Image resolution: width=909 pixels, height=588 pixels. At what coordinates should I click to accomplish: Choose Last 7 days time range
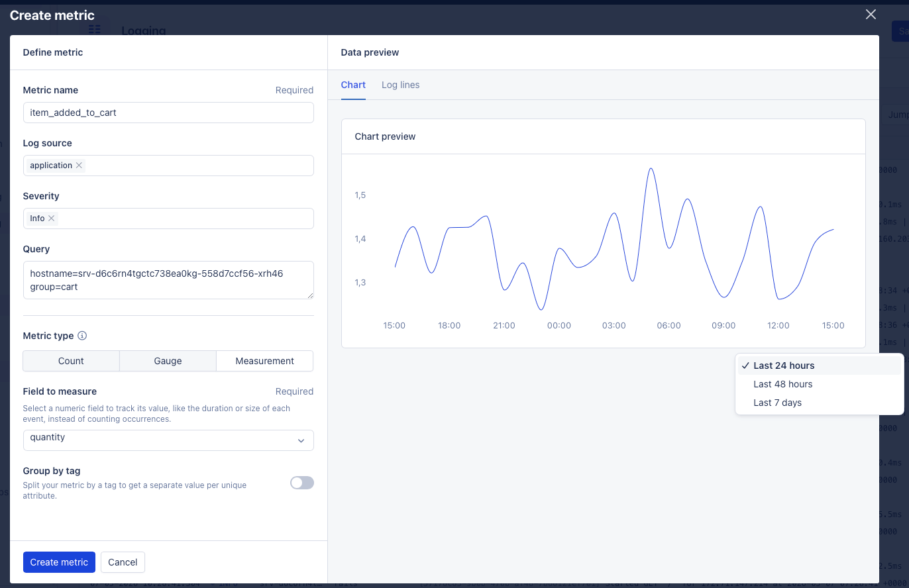tap(820, 403)
